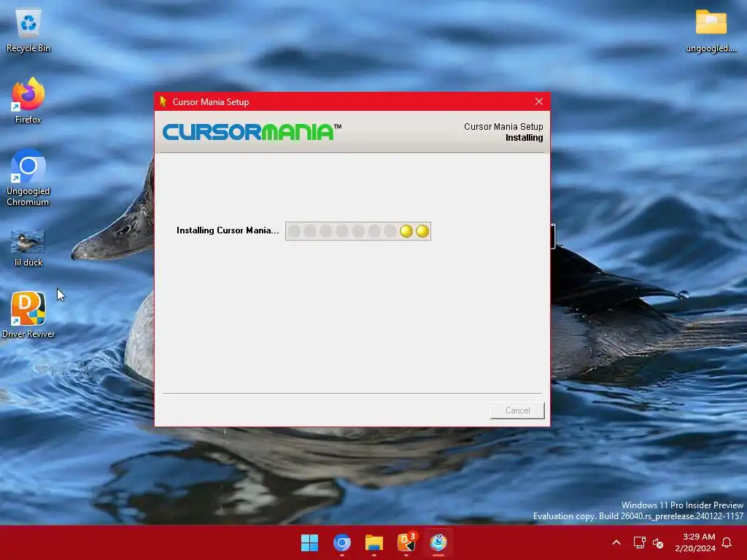The height and width of the screenshot is (560, 747).
Task: Close the Cursor Mania Setup window
Action: [x=539, y=101]
